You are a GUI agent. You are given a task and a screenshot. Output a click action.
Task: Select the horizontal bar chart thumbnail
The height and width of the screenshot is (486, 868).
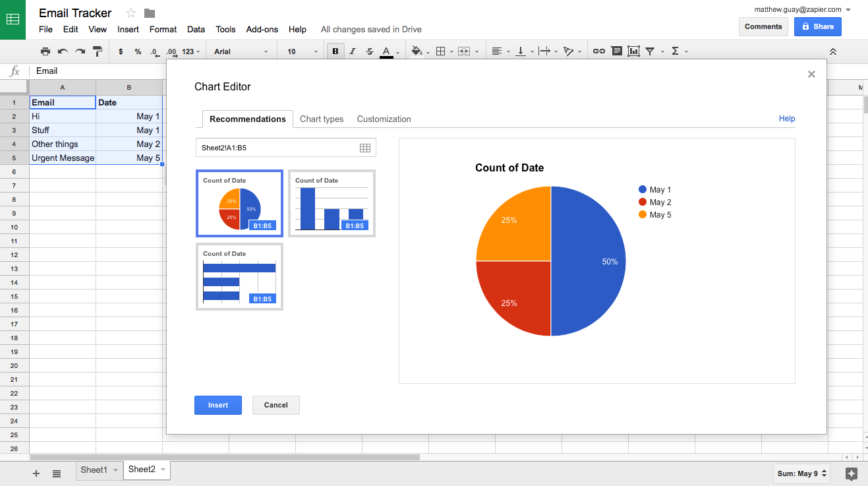point(239,277)
